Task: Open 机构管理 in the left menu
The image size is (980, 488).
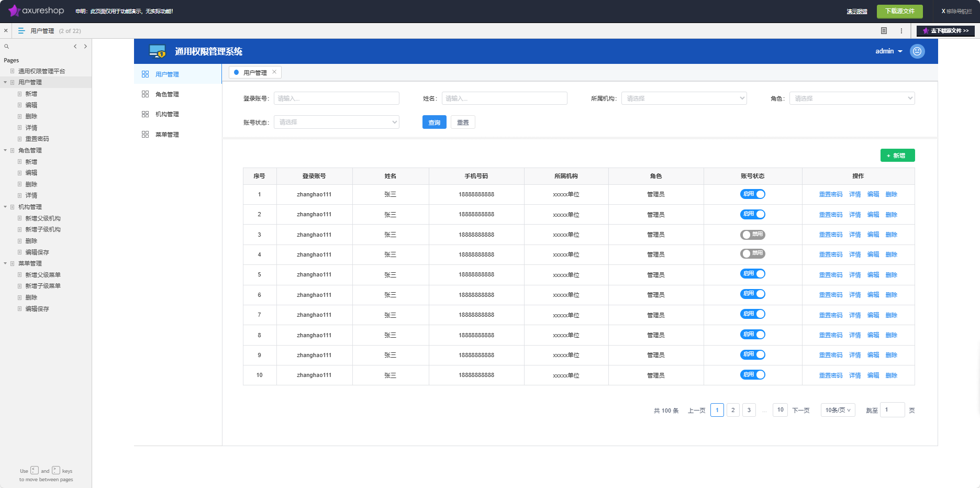Action: coord(178,114)
